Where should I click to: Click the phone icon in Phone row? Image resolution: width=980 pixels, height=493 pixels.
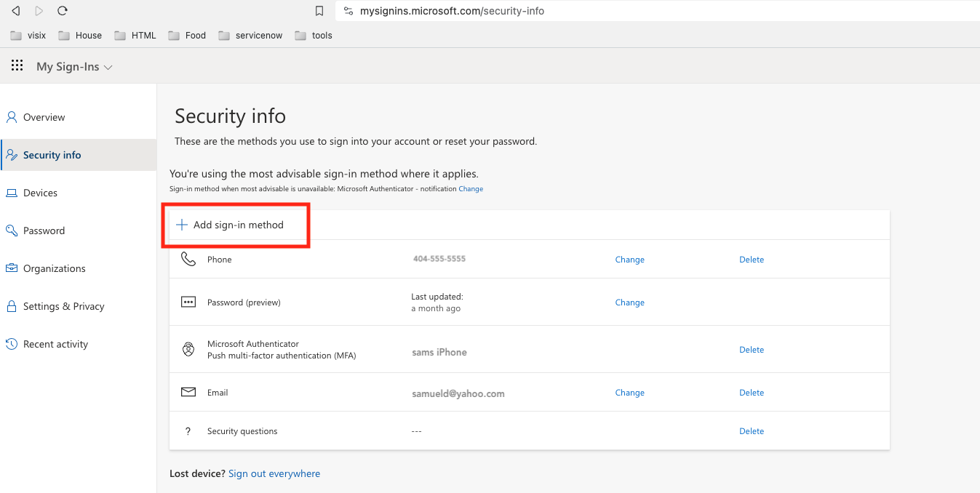coord(188,259)
